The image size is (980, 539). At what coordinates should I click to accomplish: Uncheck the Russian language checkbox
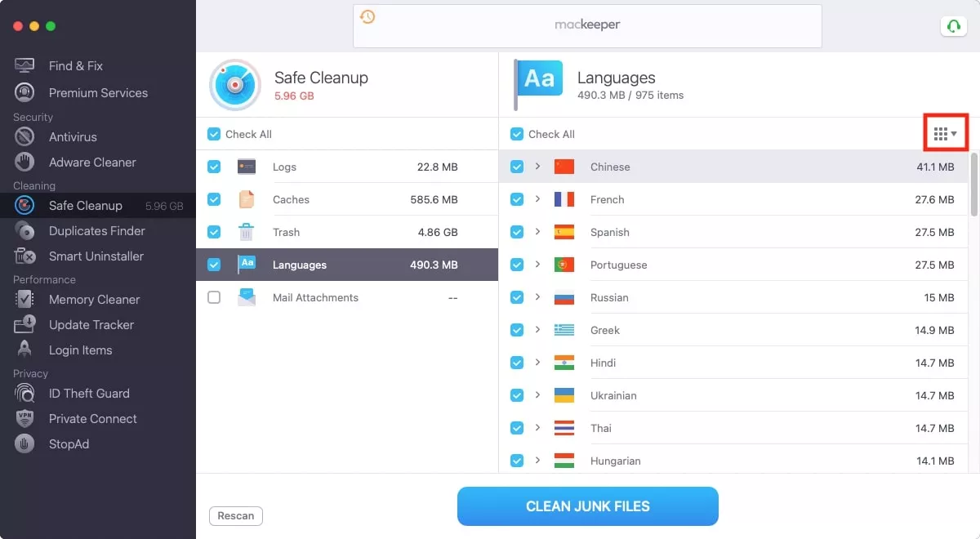pos(517,297)
